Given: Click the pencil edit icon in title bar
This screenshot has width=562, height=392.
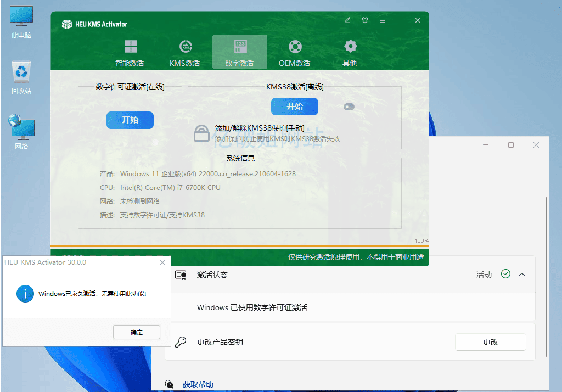Looking at the screenshot, I should click(x=347, y=20).
